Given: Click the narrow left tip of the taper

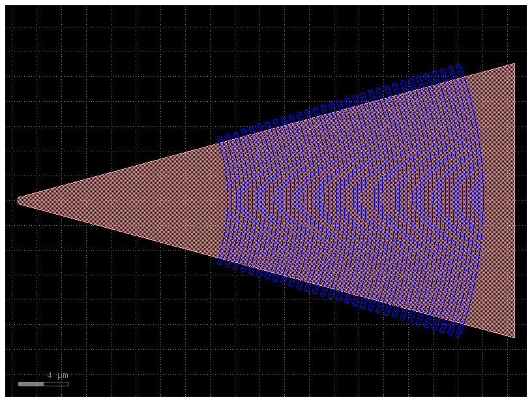Looking at the screenshot, I should coord(19,200).
